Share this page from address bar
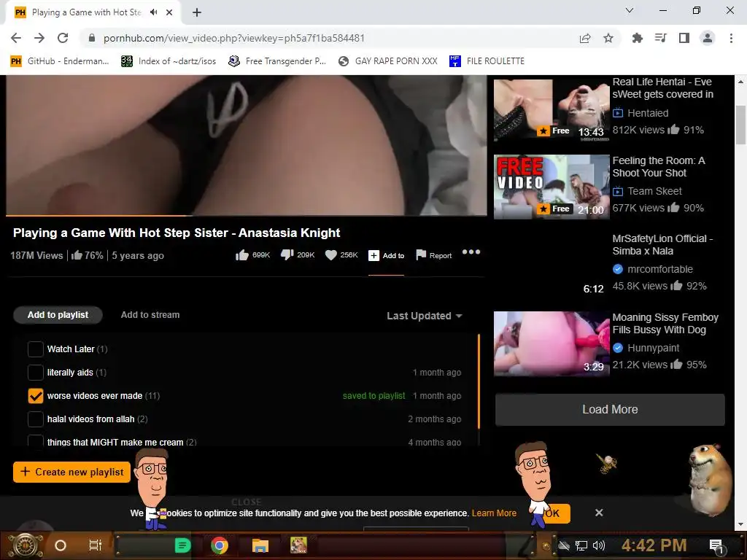The image size is (747, 560). 585,38
